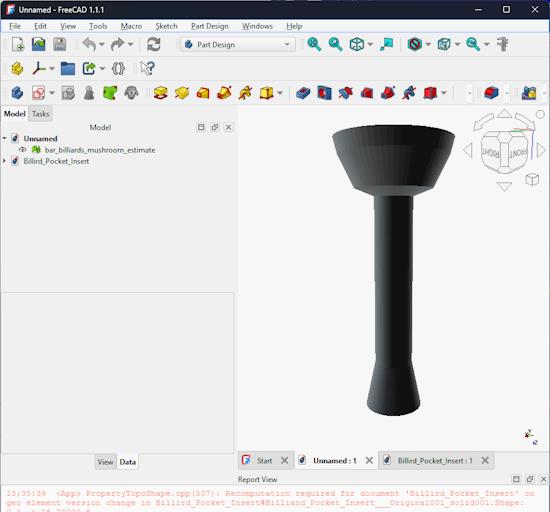Fit the selection in view
The width and height of the screenshot is (550, 512).
(335, 45)
